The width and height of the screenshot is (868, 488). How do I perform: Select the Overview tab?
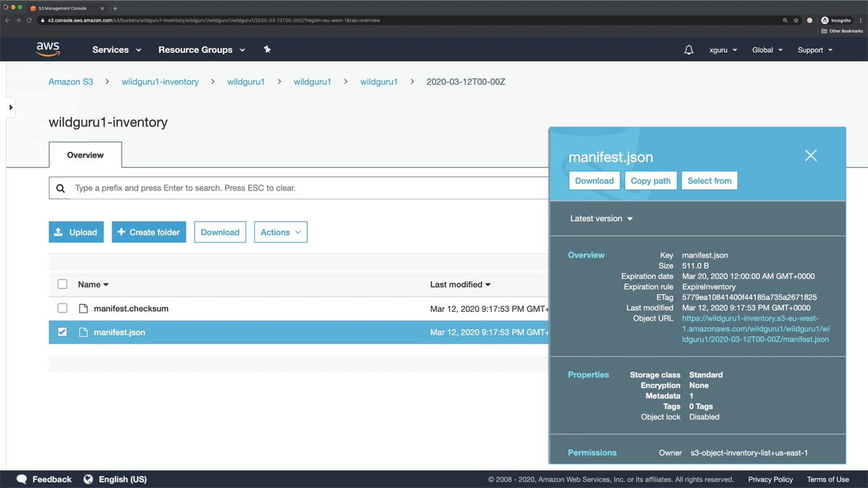(x=85, y=155)
